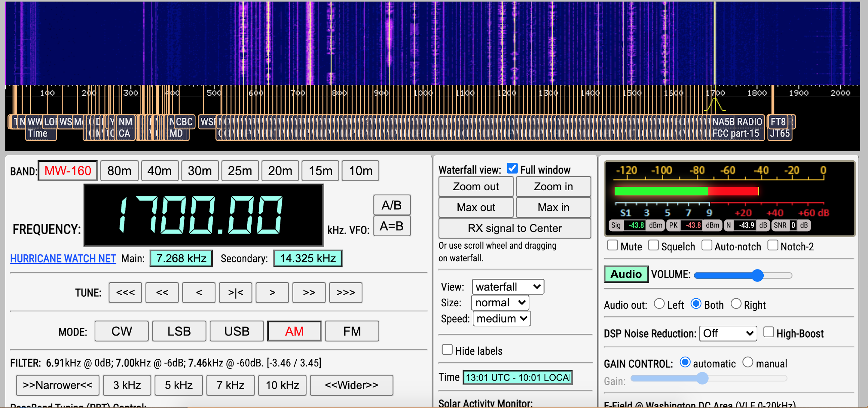Viewport: 868px width, 408px height.
Task: Click the A/B VFO swap button
Action: click(392, 205)
